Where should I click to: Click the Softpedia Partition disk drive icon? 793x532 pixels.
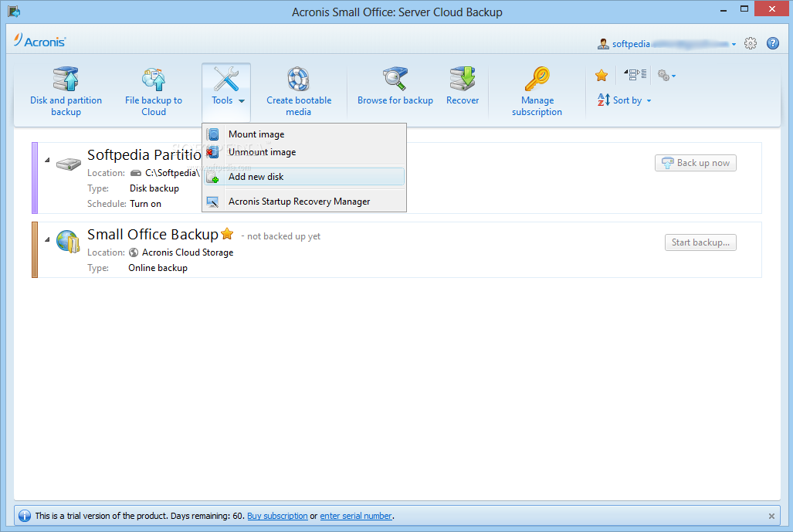tap(68, 164)
